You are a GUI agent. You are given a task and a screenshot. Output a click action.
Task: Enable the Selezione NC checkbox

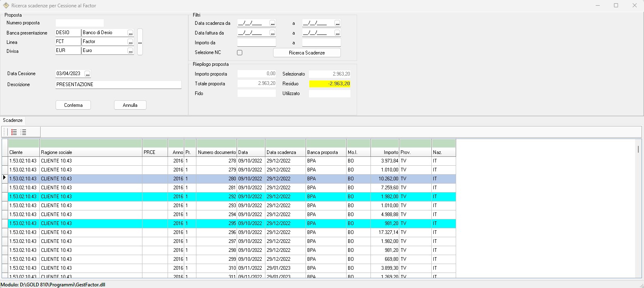coord(240,53)
